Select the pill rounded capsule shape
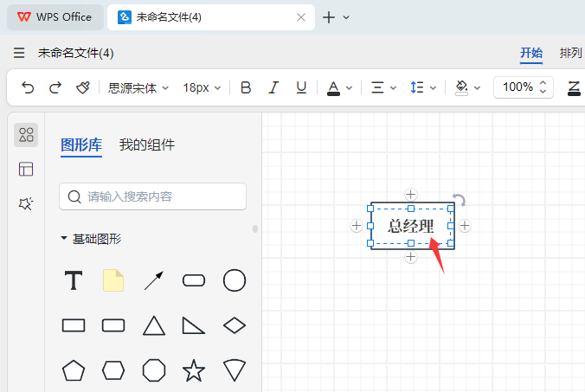Image resolution: width=585 pixels, height=392 pixels. tap(194, 280)
